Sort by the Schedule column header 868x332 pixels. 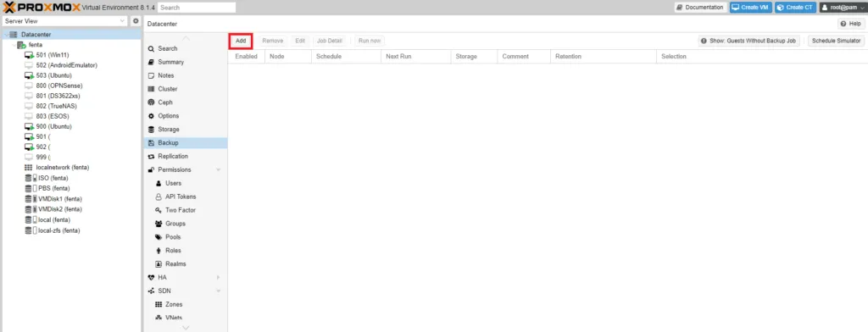click(x=346, y=57)
